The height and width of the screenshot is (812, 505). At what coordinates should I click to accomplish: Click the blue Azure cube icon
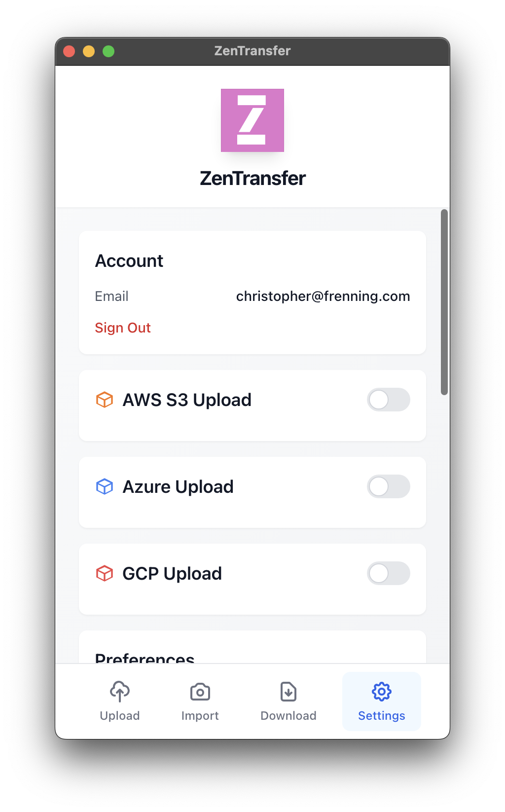click(x=105, y=486)
